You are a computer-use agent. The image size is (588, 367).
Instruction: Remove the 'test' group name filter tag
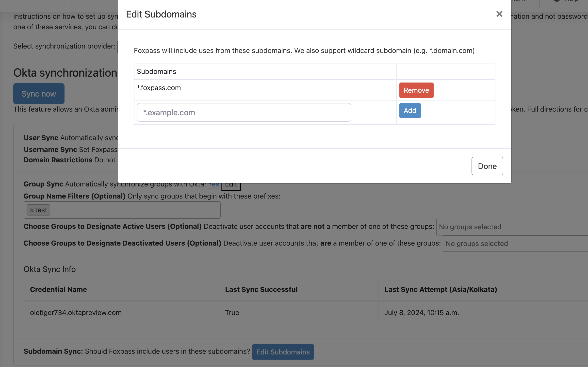click(32, 210)
